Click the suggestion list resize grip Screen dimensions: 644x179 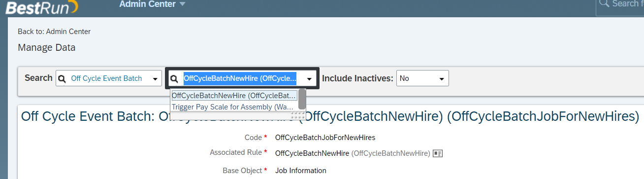pos(298,115)
